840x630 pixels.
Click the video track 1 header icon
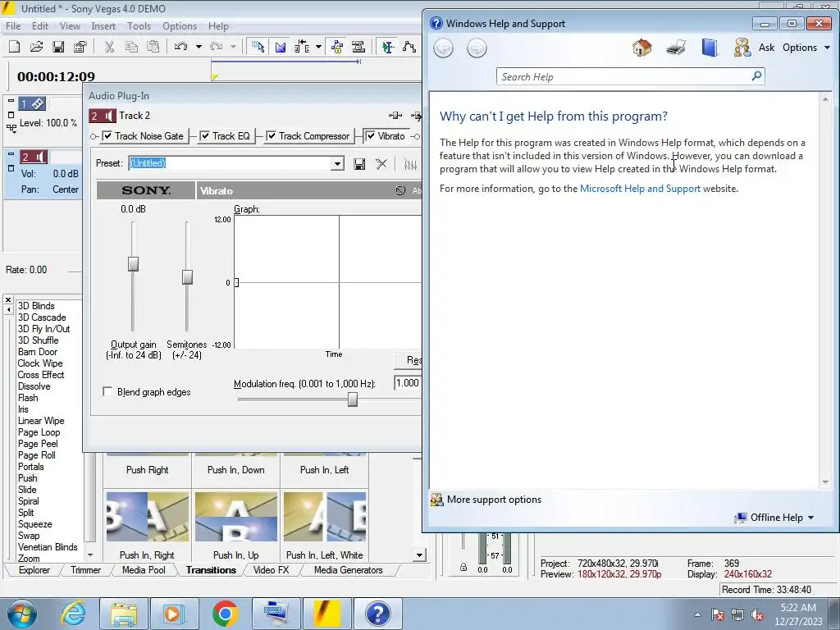point(32,103)
